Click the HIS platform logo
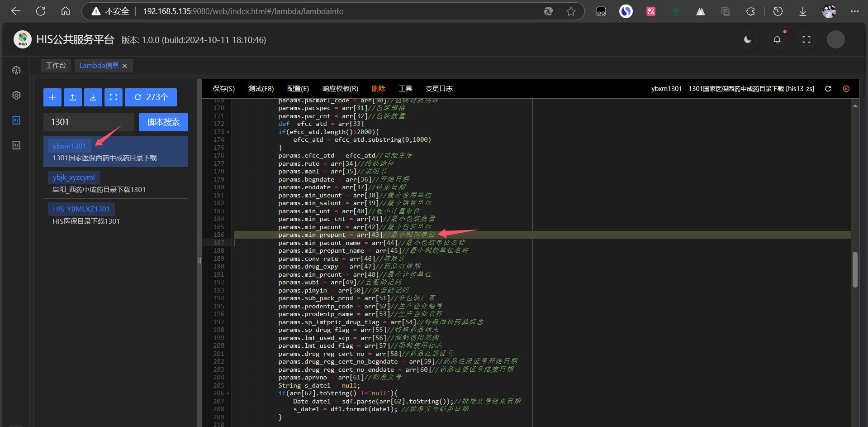The image size is (868, 427). [x=22, y=39]
